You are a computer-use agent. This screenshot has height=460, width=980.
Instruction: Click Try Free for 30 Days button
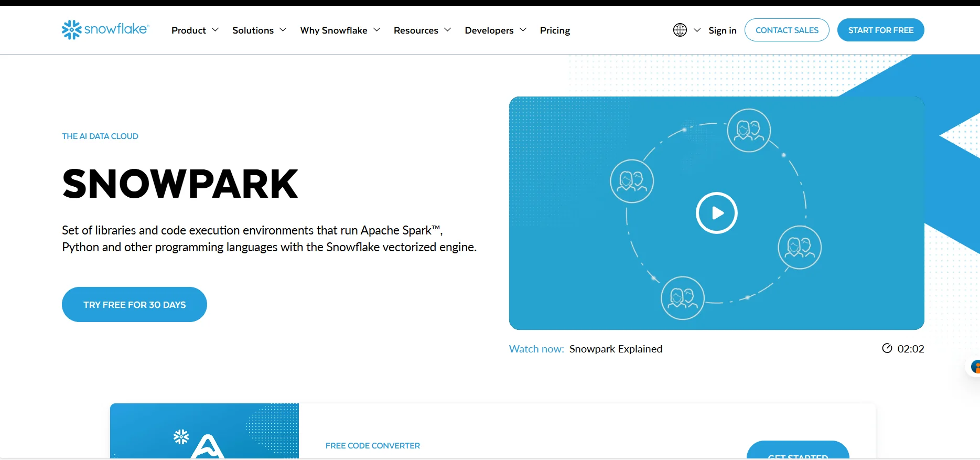click(x=134, y=304)
